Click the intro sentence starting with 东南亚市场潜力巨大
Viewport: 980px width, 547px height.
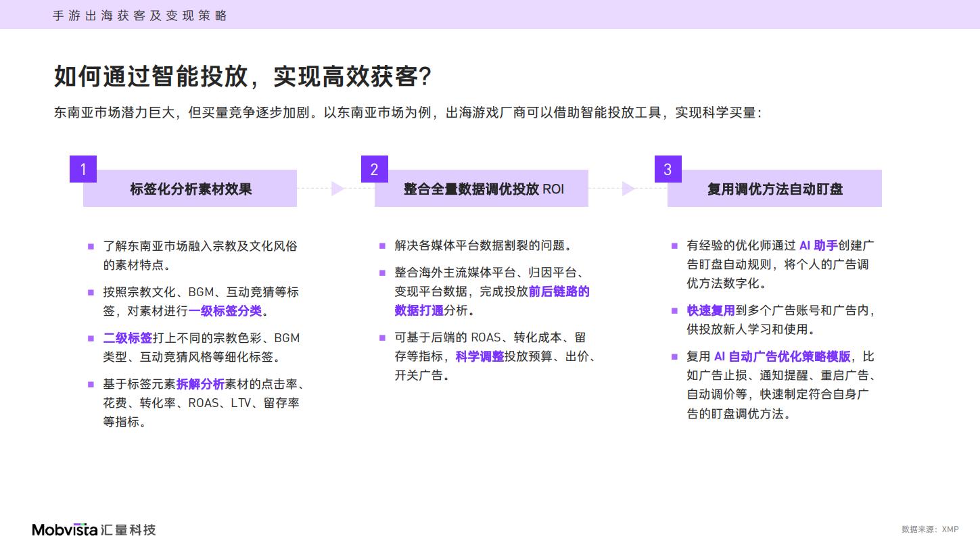[408, 112]
